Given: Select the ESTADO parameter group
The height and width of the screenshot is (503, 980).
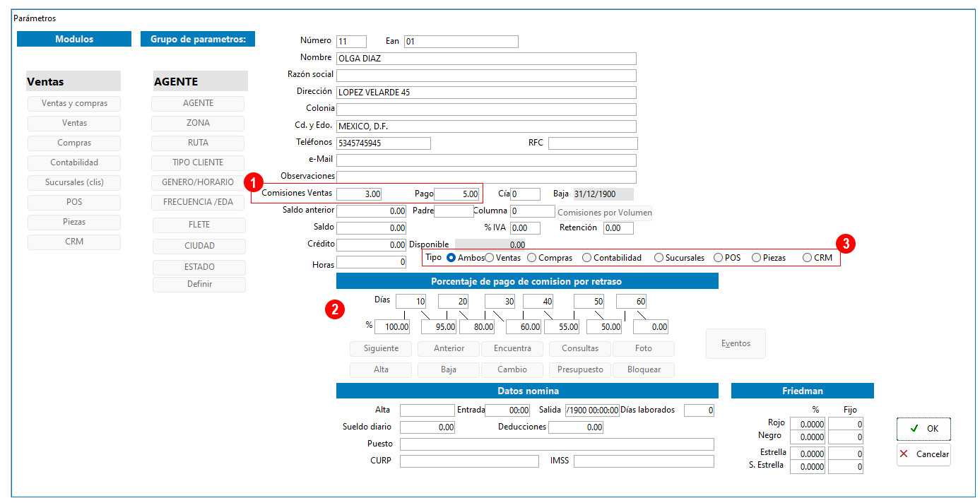Looking at the screenshot, I should click(199, 267).
